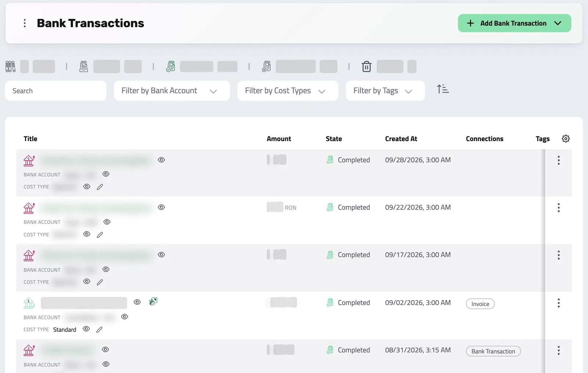Open row actions menu for 09/22/2026 transaction
Screen dimensions: 588x373
(559, 208)
